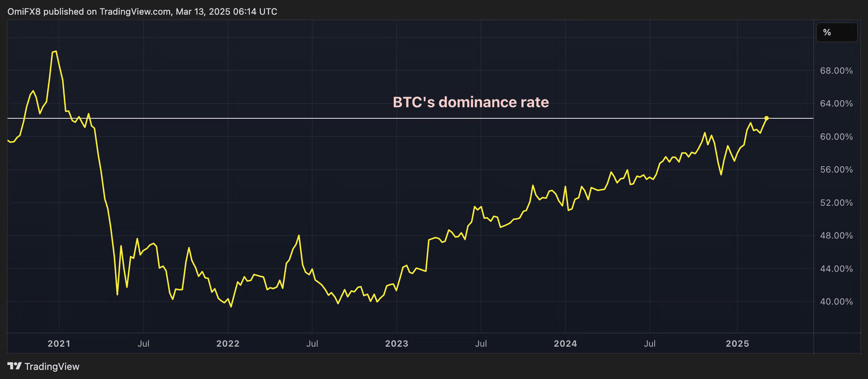The image size is (868, 379).
Task: Click the 2022 label on the time axis
Action: 228,343
